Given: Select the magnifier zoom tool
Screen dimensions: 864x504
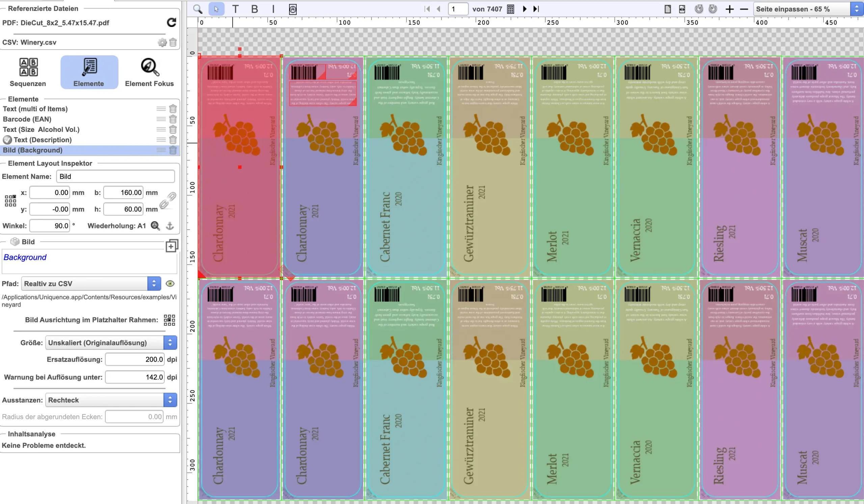Looking at the screenshot, I should click(197, 9).
